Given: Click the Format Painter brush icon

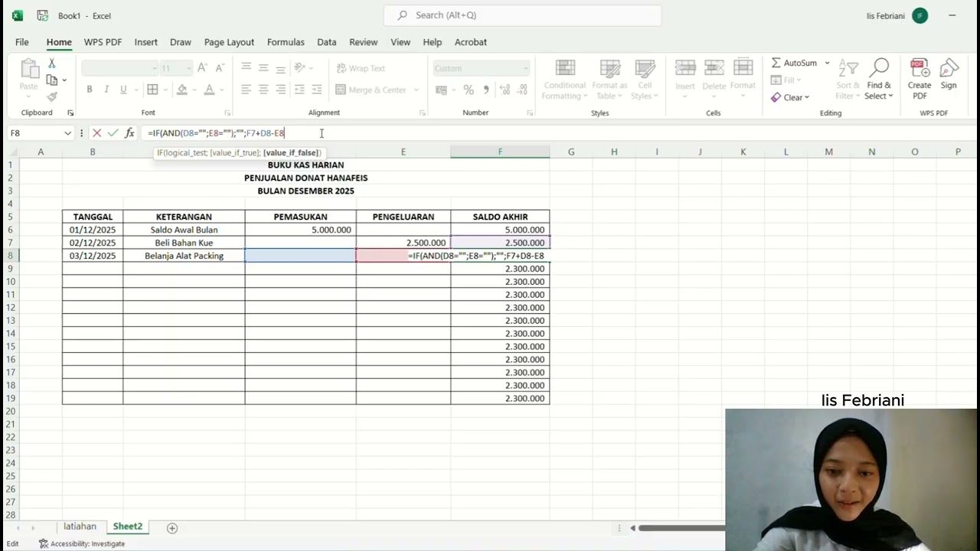Looking at the screenshot, I should [x=51, y=96].
